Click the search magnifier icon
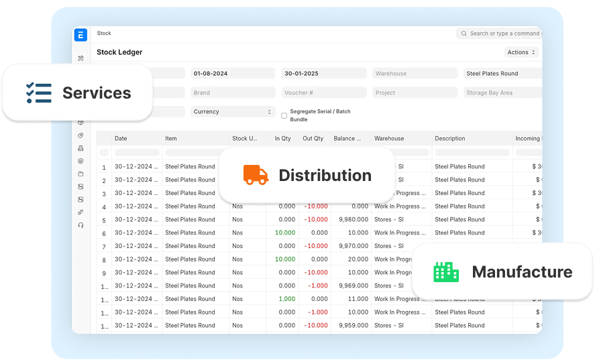Viewport: 595px width, 364px height. pos(464,34)
